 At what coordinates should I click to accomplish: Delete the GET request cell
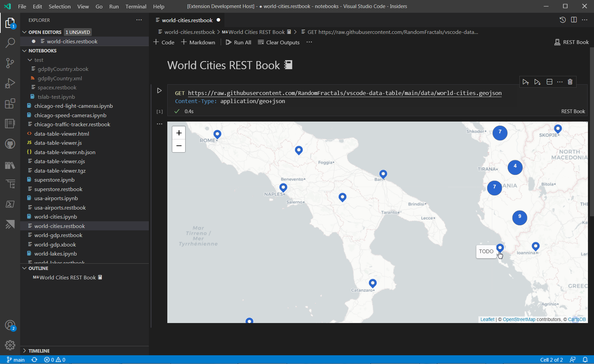pos(570,82)
